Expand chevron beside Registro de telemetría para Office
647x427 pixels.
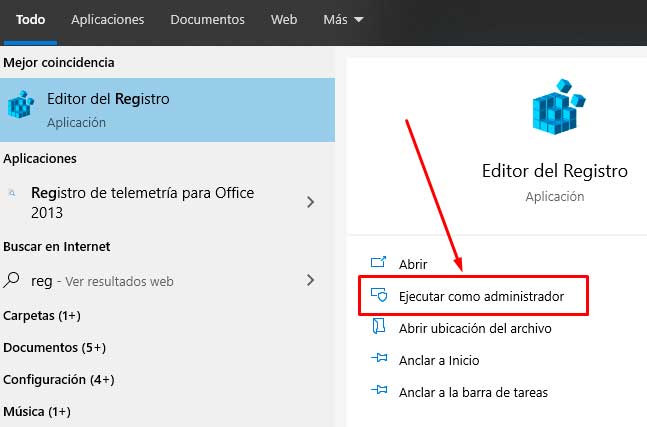pyautogui.click(x=311, y=202)
